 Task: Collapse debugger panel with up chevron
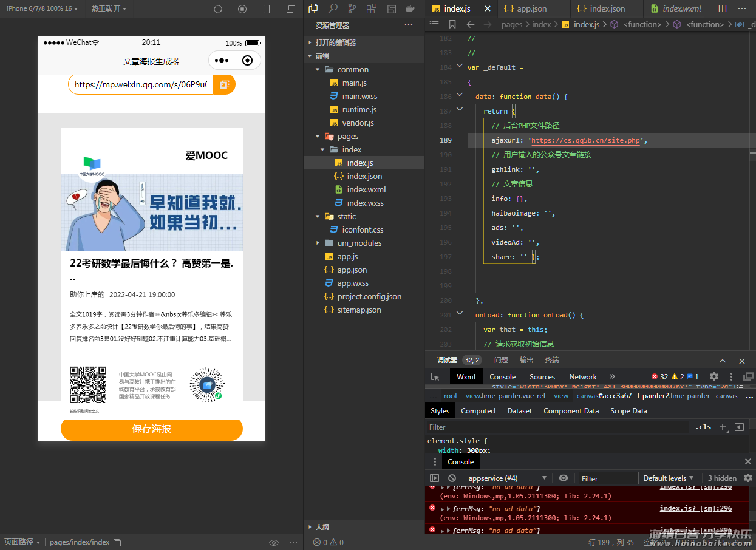point(723,361)
